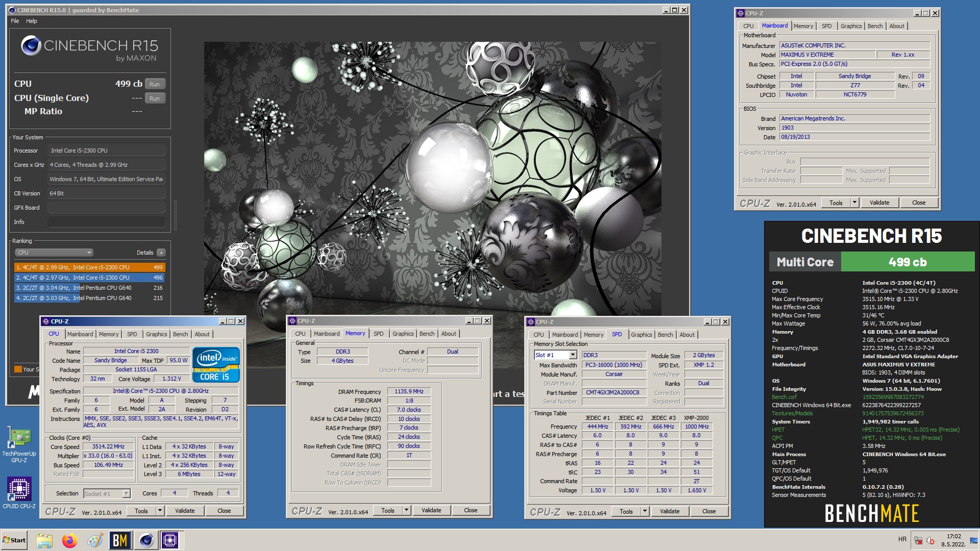Expand Tools arrow in CPU-Z Mainboard window
This screenshot has width=980, height=551.
coord(854,203)
